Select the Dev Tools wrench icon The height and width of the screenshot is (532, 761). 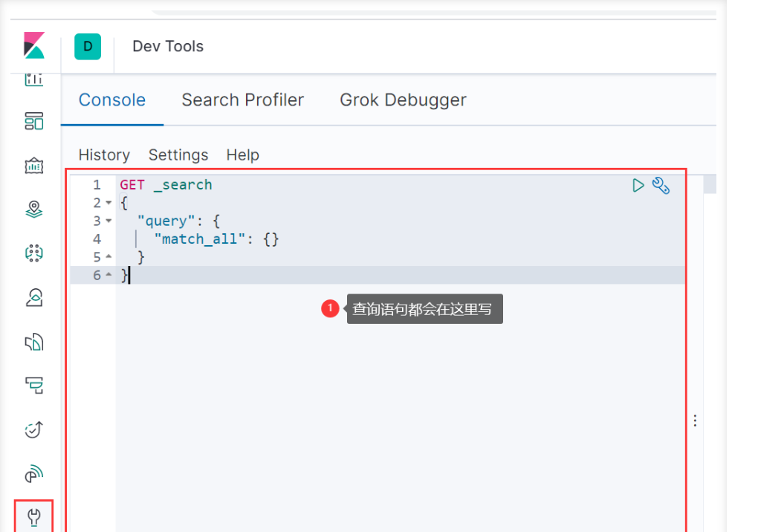coord(34,516)
